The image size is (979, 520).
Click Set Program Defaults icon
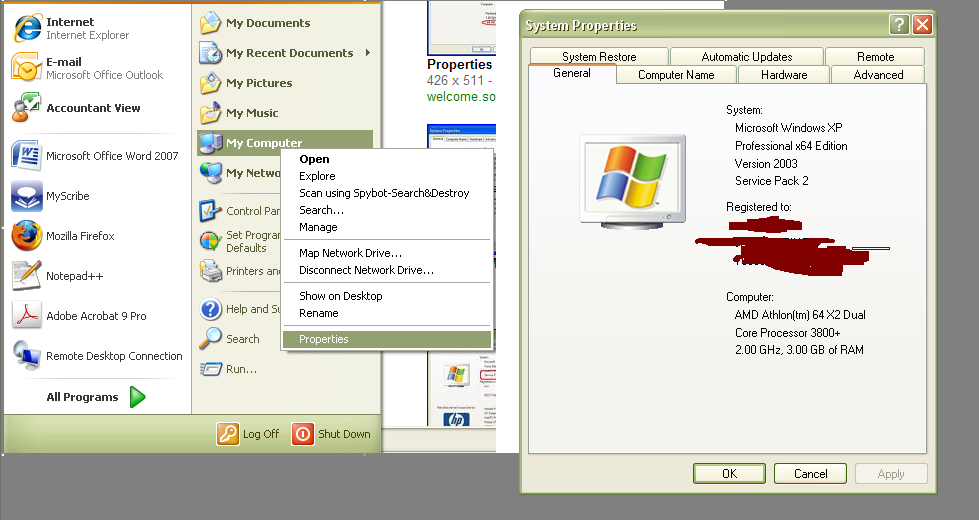pos(211,241)
